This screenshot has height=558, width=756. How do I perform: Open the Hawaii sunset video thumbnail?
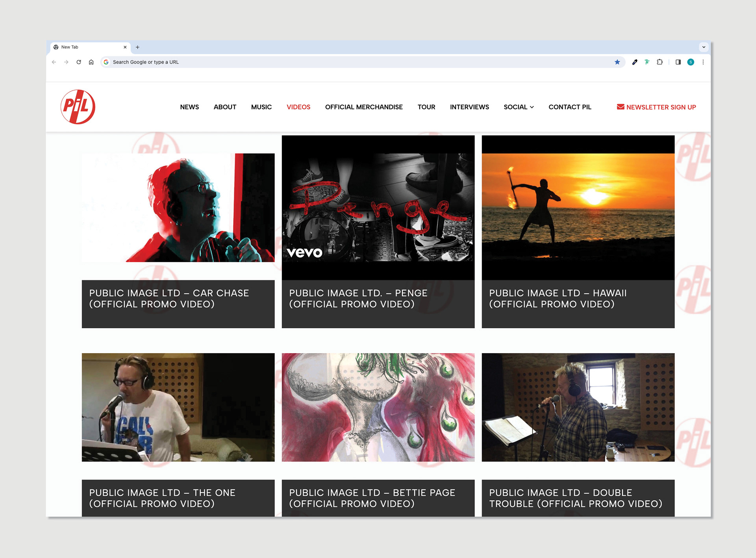point(578,208)
